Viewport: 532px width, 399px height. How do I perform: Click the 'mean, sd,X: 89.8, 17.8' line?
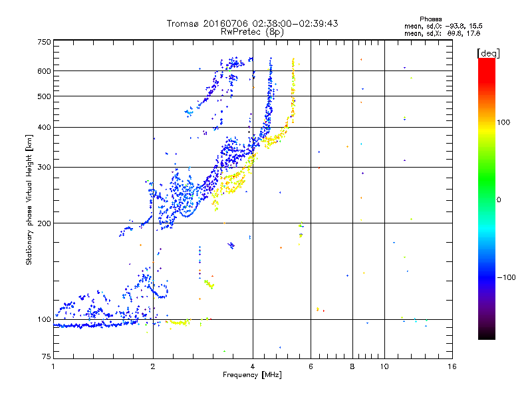pos(442,33)
